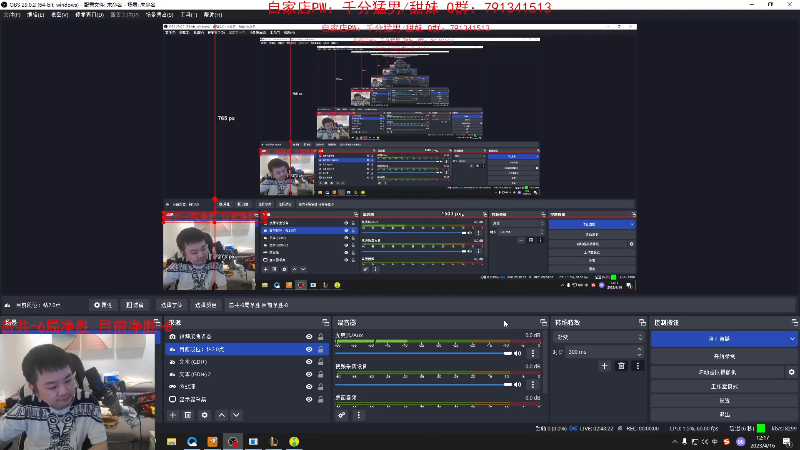Enable Studio Mode from the Controls dock

[724, 387]
